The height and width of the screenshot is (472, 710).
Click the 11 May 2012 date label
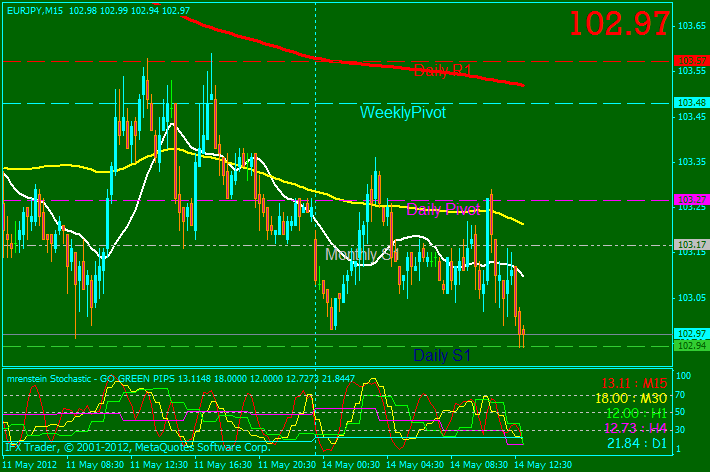pyautogui.click(x=28, y=465)
